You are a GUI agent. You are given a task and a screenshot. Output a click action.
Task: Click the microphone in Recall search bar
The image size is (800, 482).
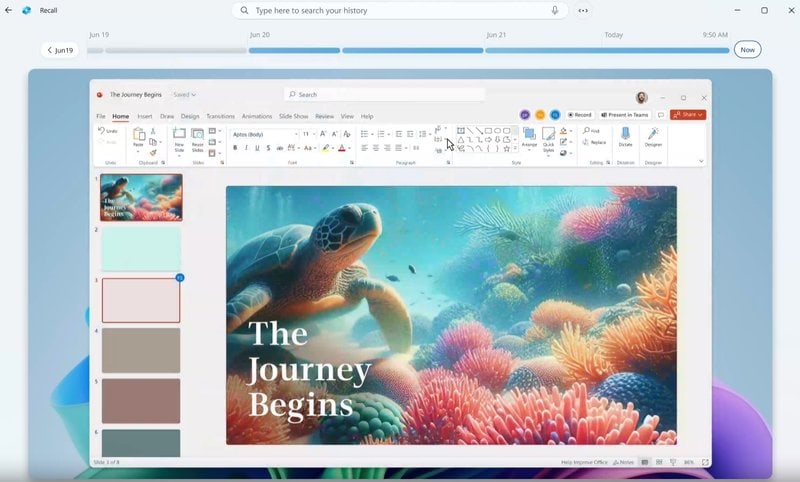click(x=555, y=10)
